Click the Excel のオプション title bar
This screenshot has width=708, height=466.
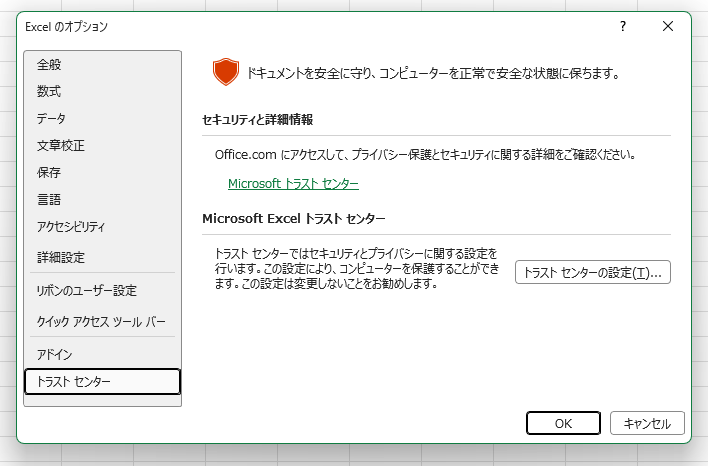tap(300, 27)
